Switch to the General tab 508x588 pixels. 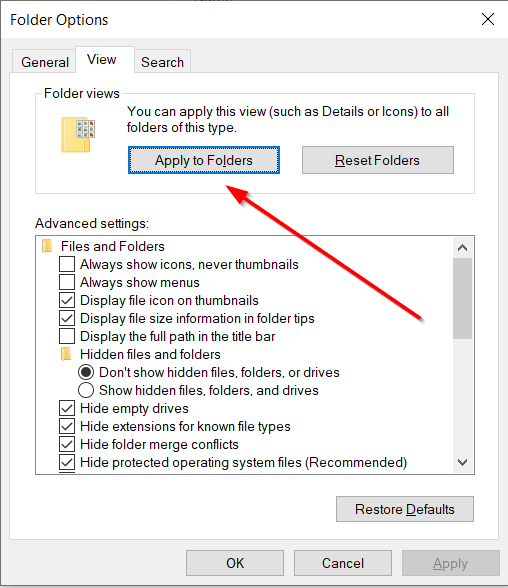[45, 62]
